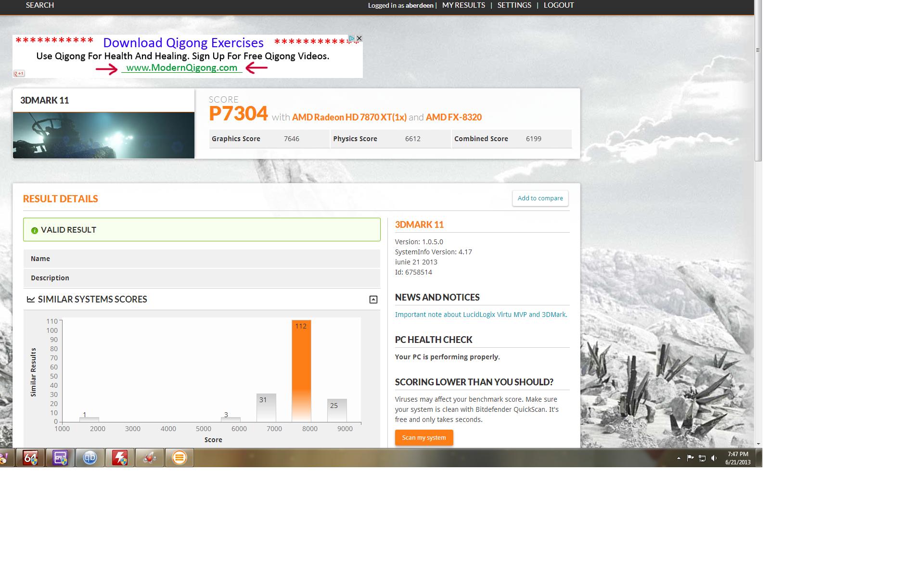The height and width of the screenshot is (578, 924).
Task: Click the NEWS AND NOTICES heading
Action: (437, 297)
